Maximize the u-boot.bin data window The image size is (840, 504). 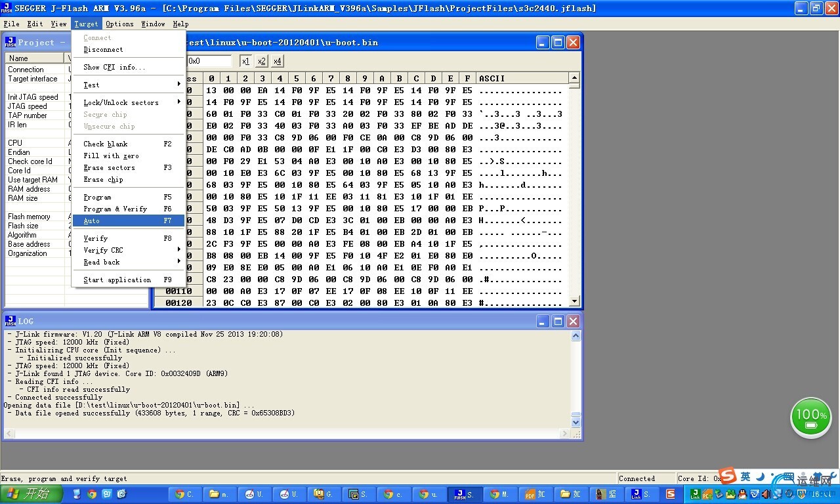[558, 42]
